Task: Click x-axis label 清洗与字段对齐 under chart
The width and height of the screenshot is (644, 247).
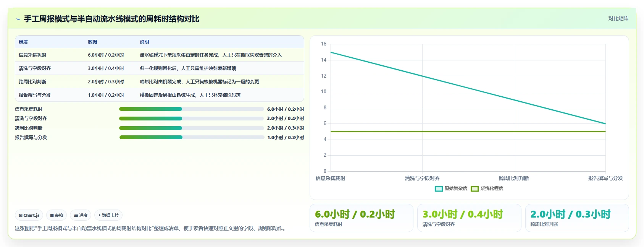Action: tap(422, 178)
